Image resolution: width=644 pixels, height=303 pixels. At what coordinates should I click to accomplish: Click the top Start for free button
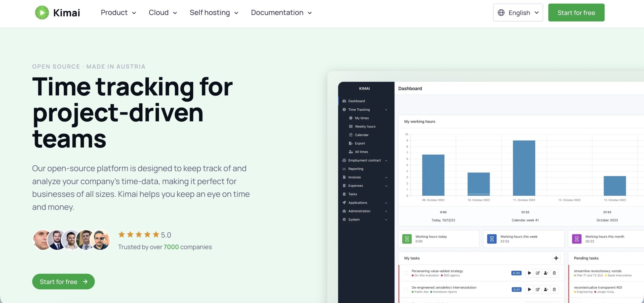click(576, 13)
